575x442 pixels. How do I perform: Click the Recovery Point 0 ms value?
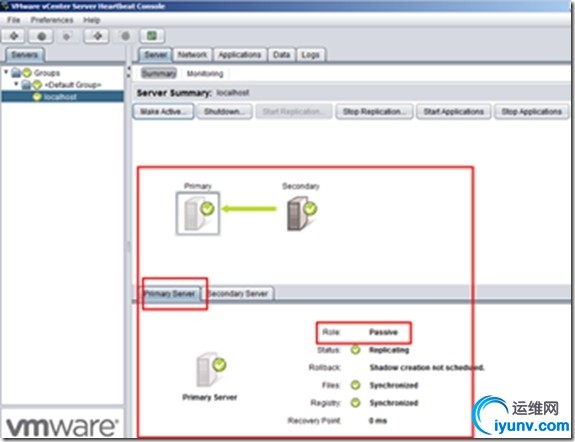[378, 420]
